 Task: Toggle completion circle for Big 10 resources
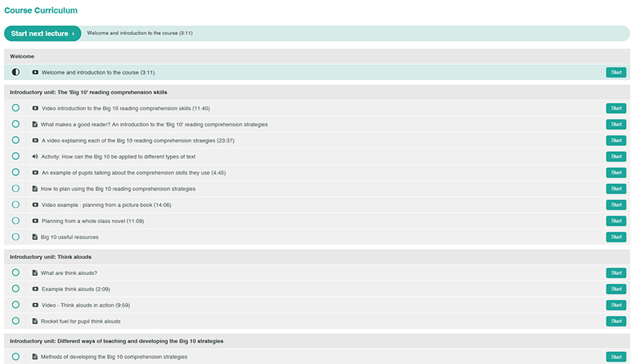pyautogui.click(x=15, y=237)
